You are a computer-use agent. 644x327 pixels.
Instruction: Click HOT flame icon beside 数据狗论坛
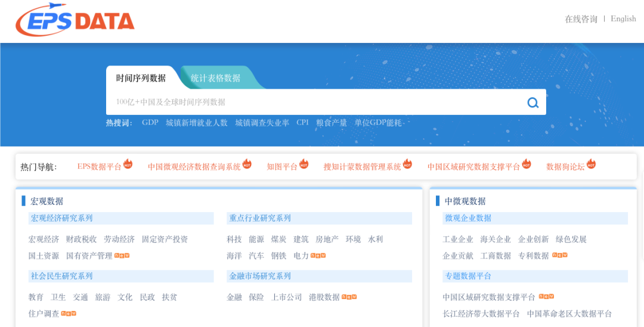tap(591, 164)
